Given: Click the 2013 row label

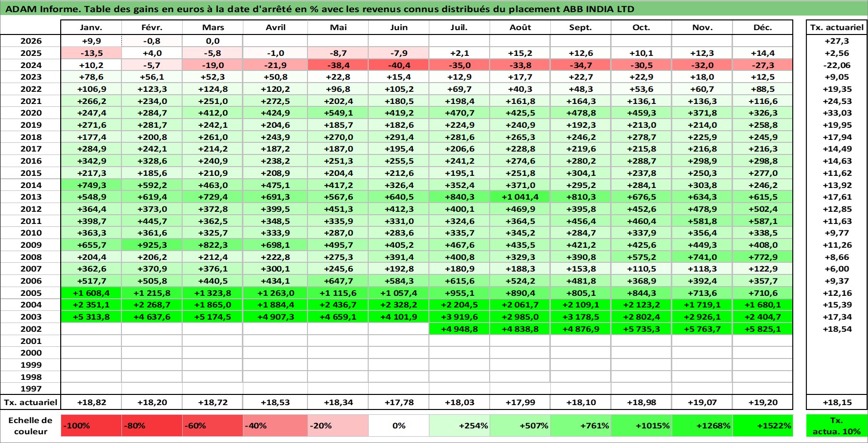Looking at the screenshot, I should [x=31, y=197].
